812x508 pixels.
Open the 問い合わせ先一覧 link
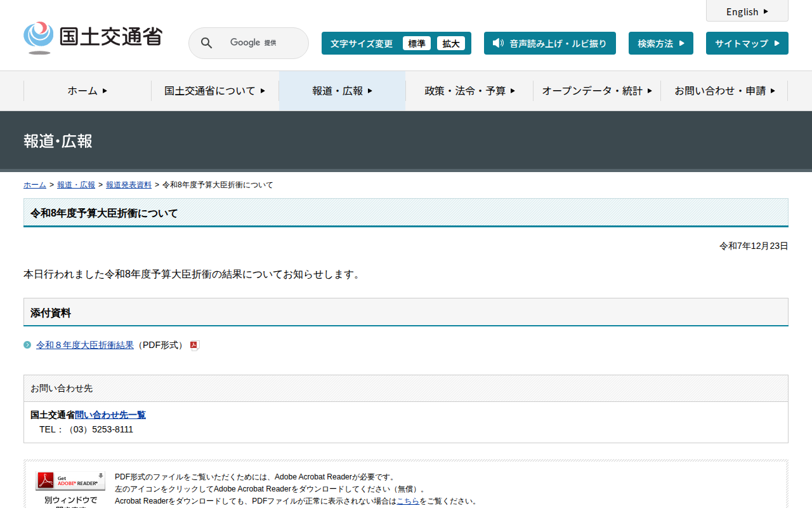click(x=110, y=415)
